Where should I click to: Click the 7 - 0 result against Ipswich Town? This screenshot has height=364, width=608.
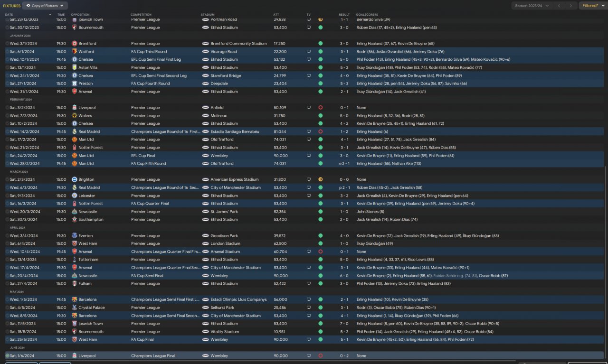(x=344, y=324)
